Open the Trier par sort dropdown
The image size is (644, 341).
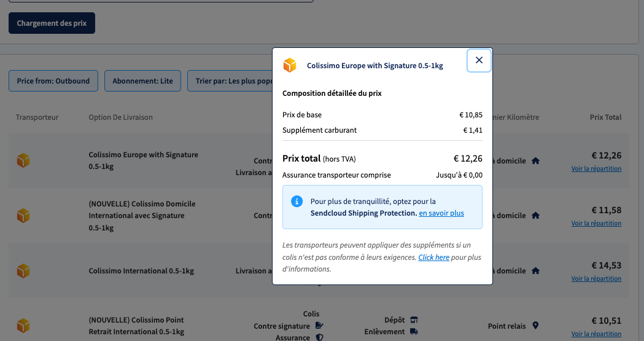point(230,81)
